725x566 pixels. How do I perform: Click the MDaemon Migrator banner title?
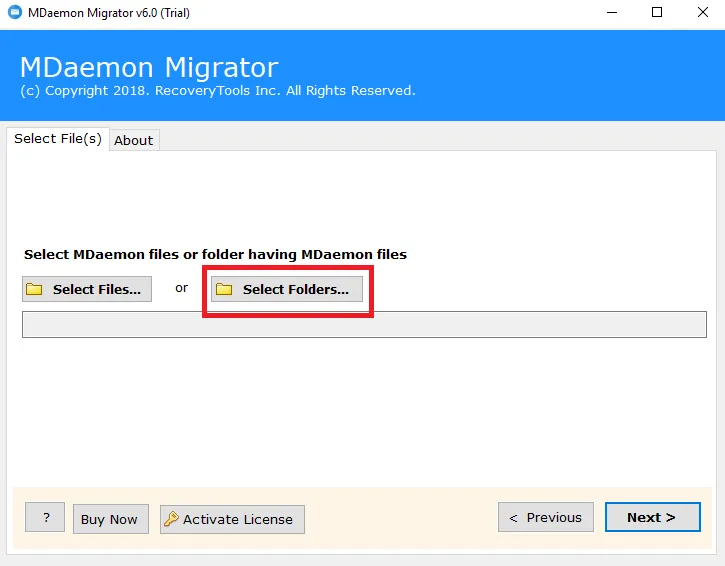149,67
